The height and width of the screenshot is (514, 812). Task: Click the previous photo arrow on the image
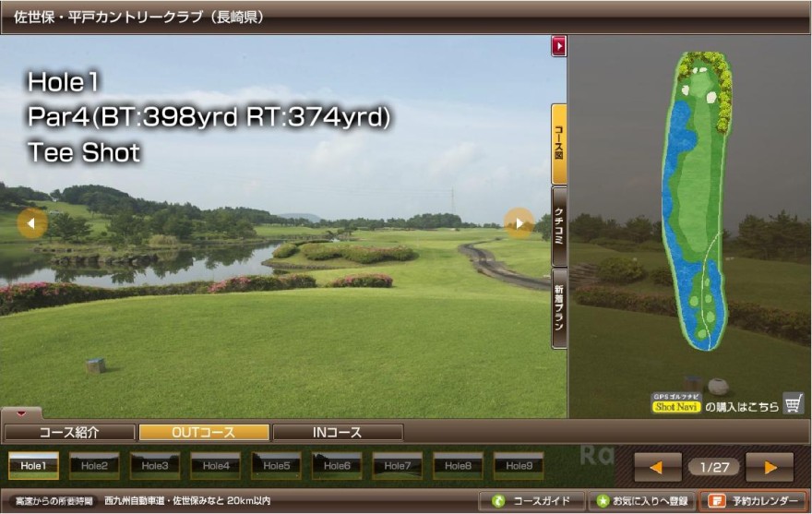pos(32,223)
